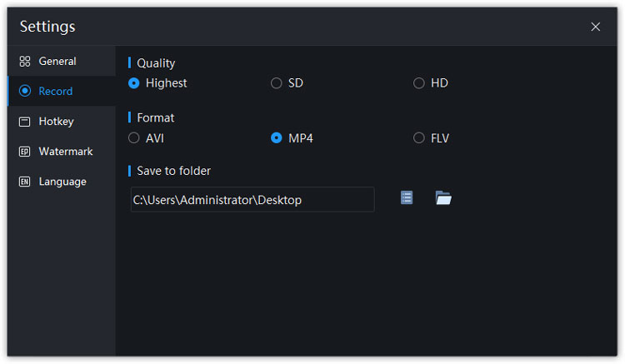625x364 pixels.
Task: Pick the MP4 format radio button
Action: tap(277, 138)
